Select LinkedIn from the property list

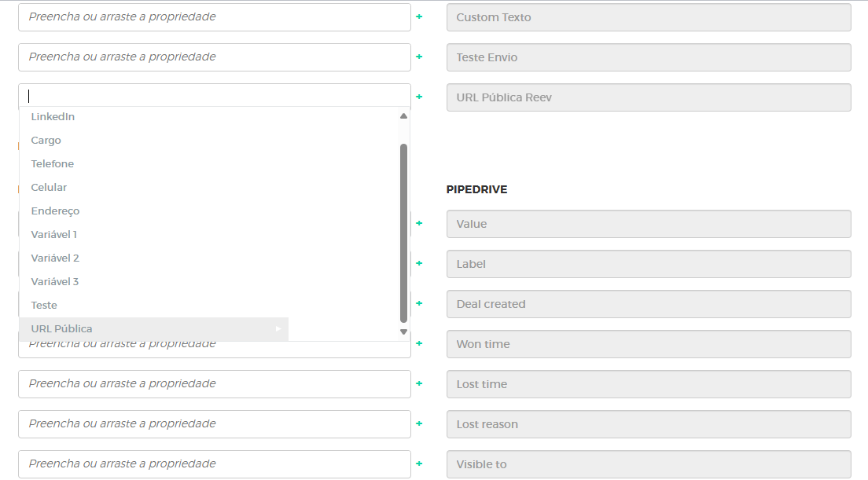tap(53, 117)
